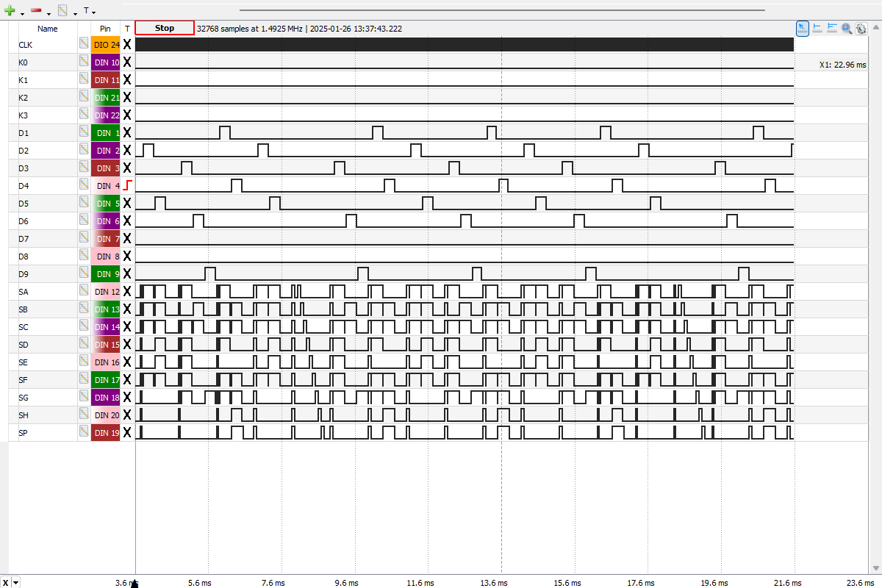This screenshot has width=882, height=588.
Task: Open the X trigger condition cell for D2
Action: tap(127, 150)
